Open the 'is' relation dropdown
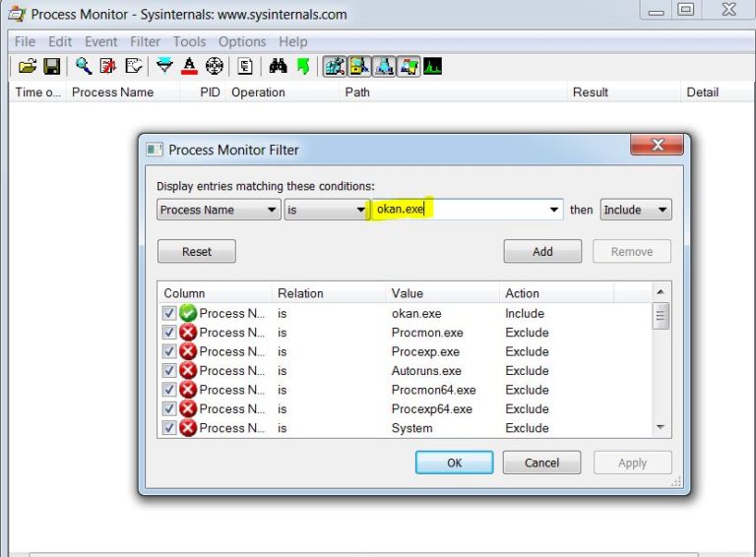 360,210
